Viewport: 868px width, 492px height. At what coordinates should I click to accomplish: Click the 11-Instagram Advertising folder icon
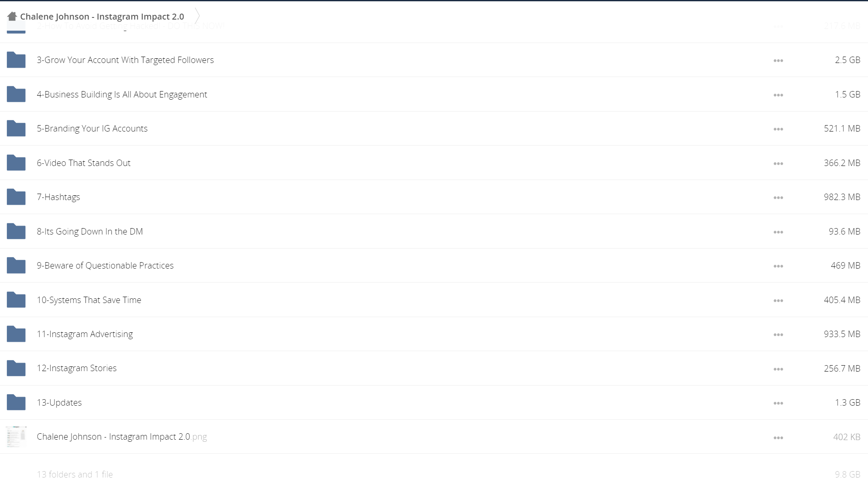(16, 334)
